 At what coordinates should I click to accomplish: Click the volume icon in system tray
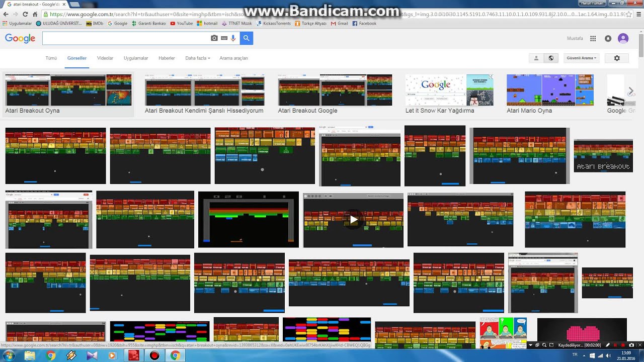[608, 355]
